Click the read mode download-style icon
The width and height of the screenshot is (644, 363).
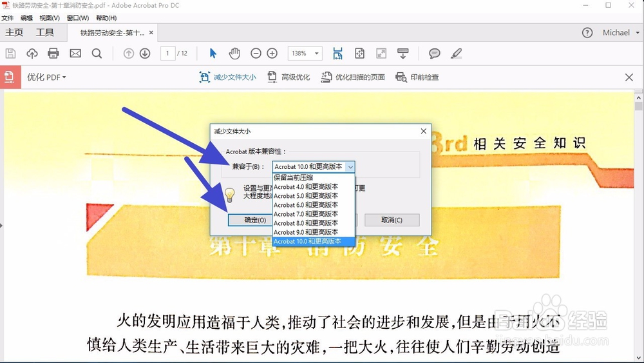pyautogui.click(x=403, y=54)
